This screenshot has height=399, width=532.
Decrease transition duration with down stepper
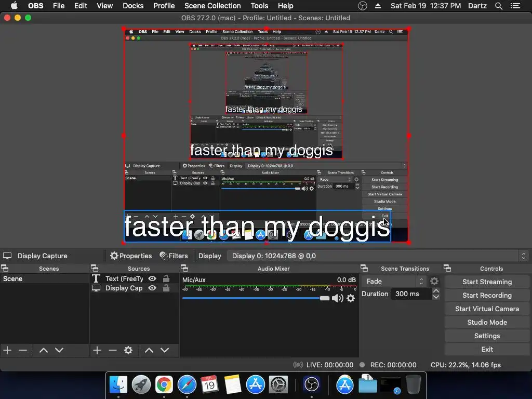click(436, 297)
